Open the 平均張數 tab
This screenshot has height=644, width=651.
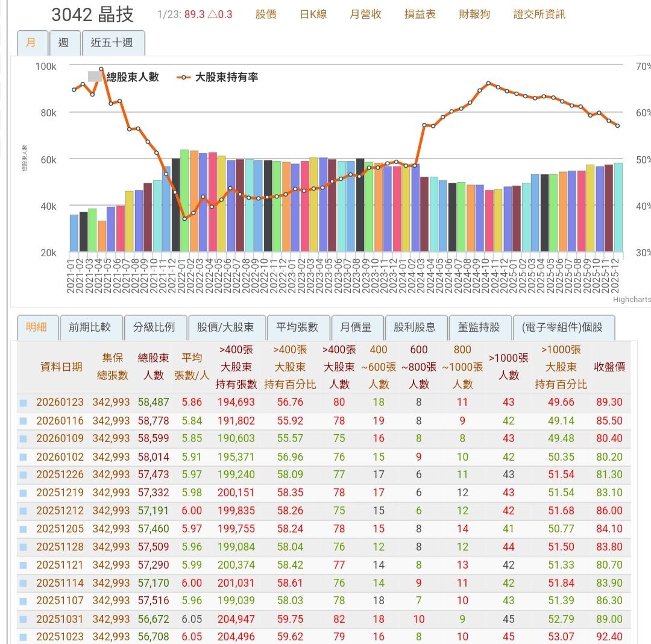[300, 327]
